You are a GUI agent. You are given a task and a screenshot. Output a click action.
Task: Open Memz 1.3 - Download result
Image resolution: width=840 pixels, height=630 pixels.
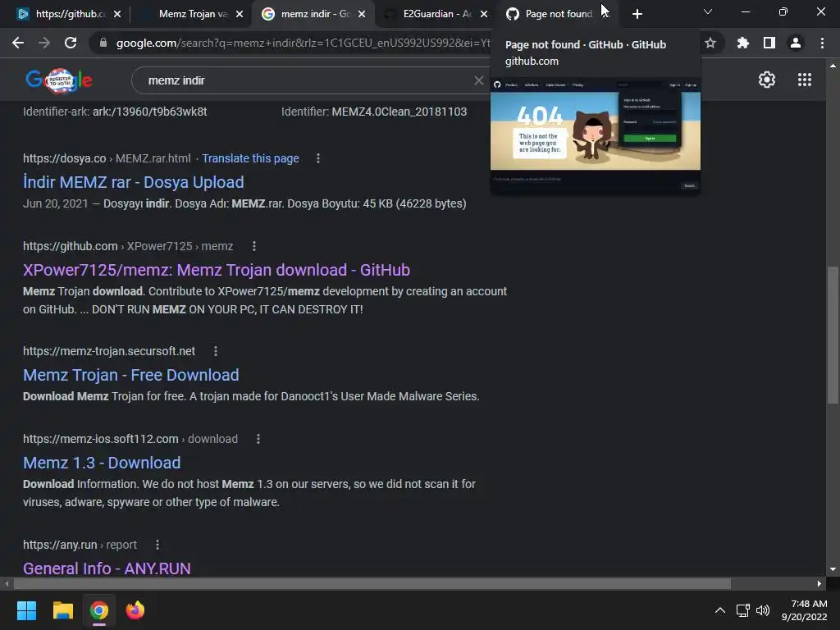[x=102, y=463]
